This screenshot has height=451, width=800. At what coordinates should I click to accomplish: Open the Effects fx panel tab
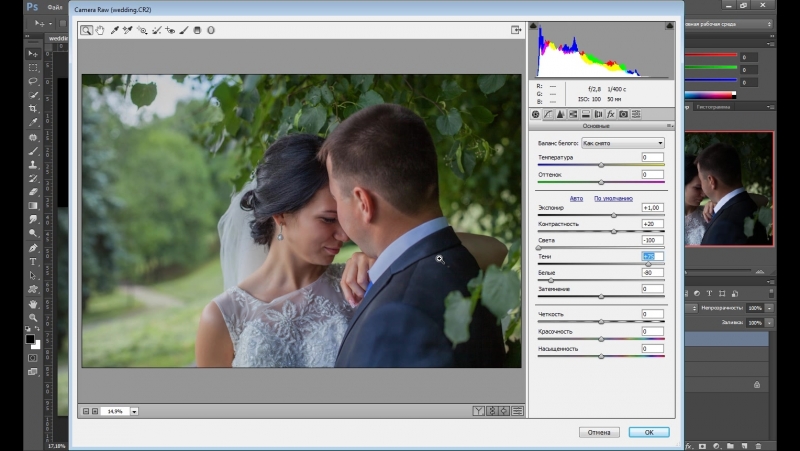[x=610, y=114]
